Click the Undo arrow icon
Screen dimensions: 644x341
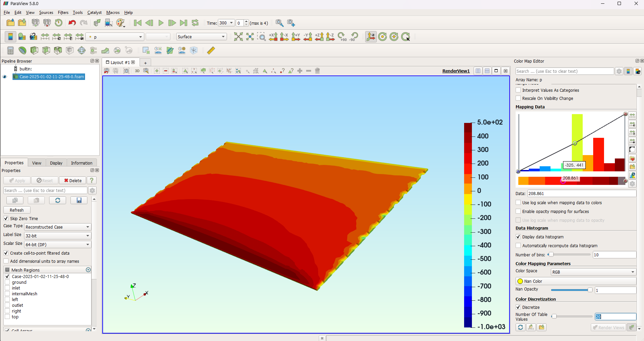(72, 23)
